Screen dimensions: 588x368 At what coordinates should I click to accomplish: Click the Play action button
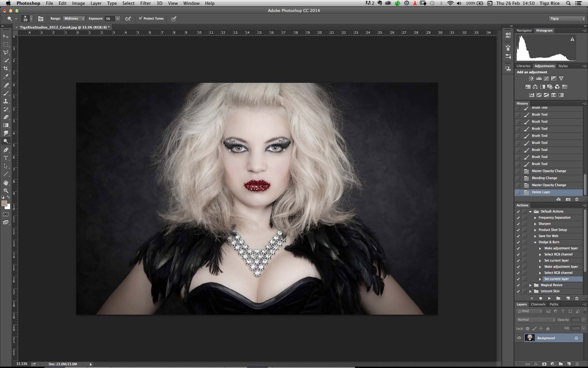[x=549, y=298]
